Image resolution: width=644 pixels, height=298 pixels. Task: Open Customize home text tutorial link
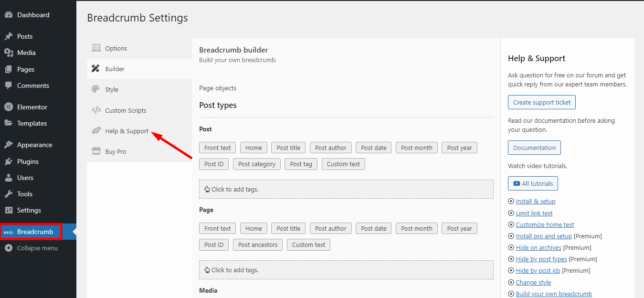click(545, 225)
